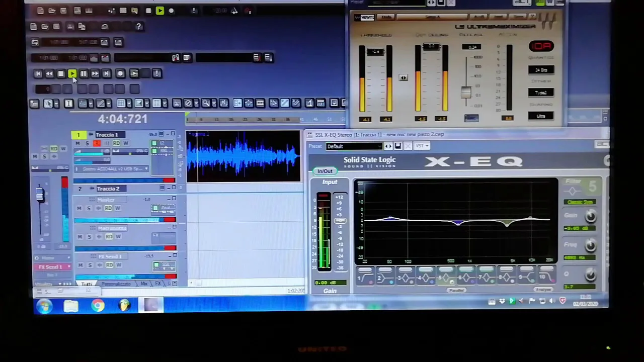The height and width of the screenshot is (362, 644).
Task: Pause playback in the transport bar
Action: tap(84, 73)
